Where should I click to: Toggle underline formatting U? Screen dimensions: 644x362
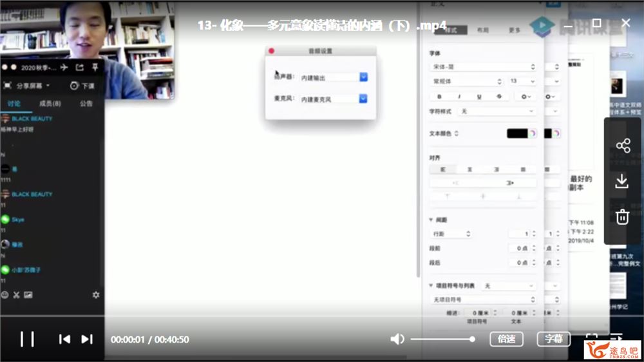(479, 97)
